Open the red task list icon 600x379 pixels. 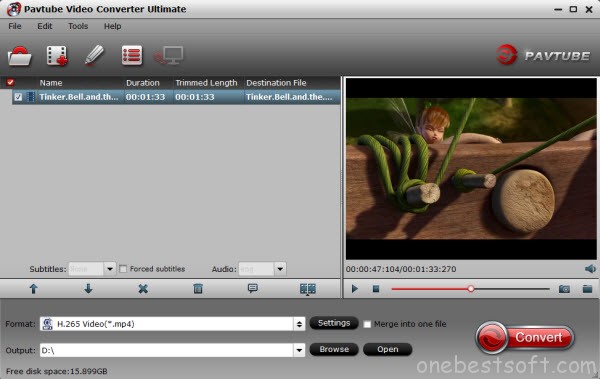point(132,56)
